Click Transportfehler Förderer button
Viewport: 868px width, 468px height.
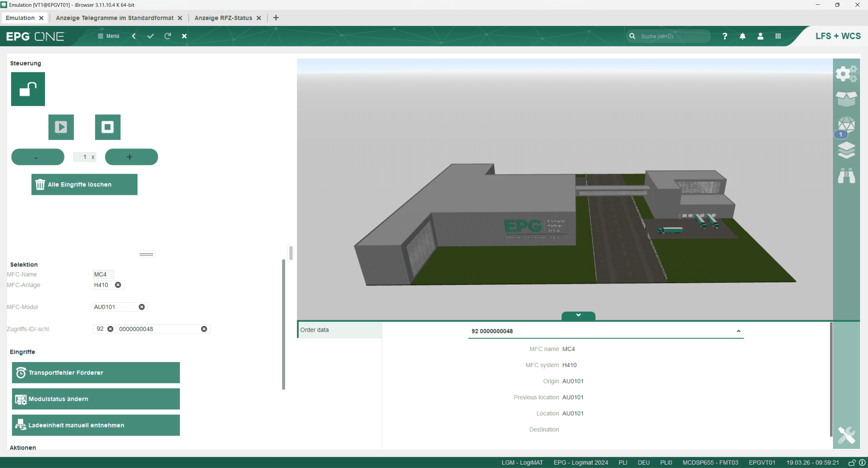pyautogui.click(x=96, y=373)
